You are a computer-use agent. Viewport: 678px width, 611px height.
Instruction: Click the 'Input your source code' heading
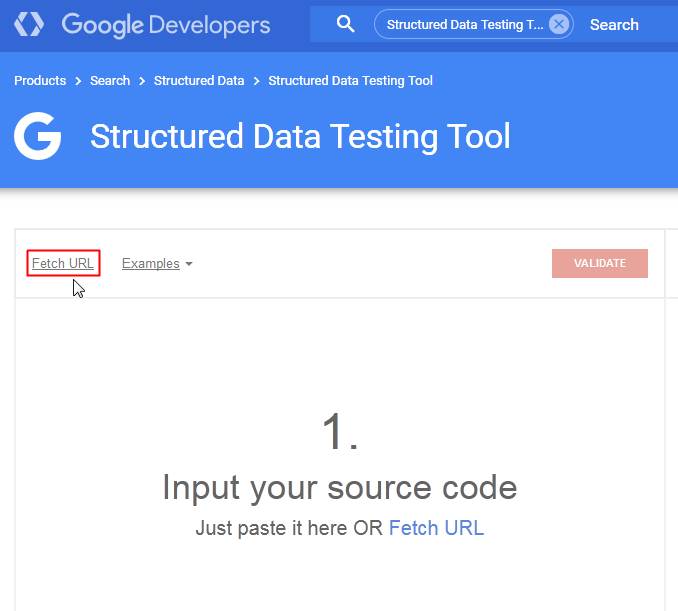(x=339, y=488)
